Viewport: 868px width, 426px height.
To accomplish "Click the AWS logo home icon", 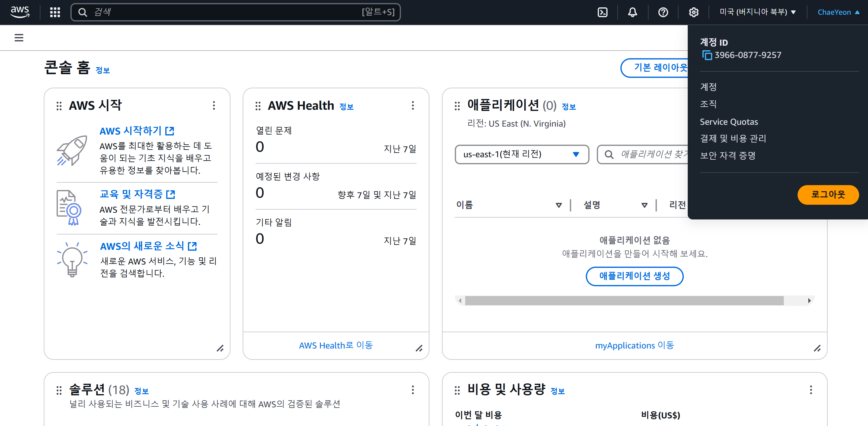I will (20, 12).
